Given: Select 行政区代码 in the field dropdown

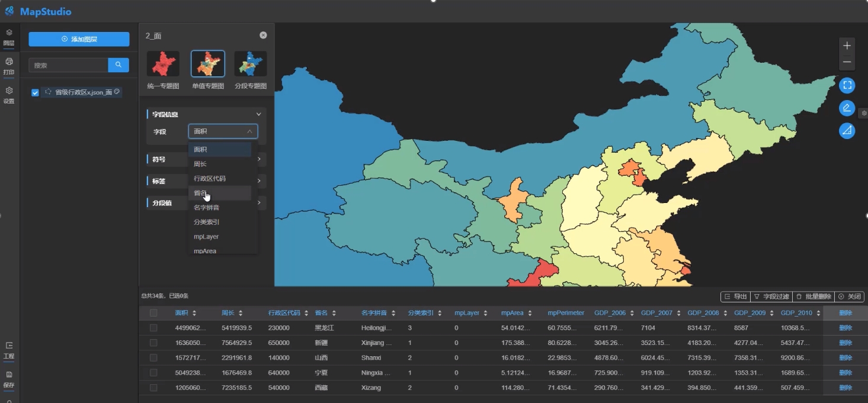Looking at the screenshot, I should pyautogui.click(x=220, y=179).
